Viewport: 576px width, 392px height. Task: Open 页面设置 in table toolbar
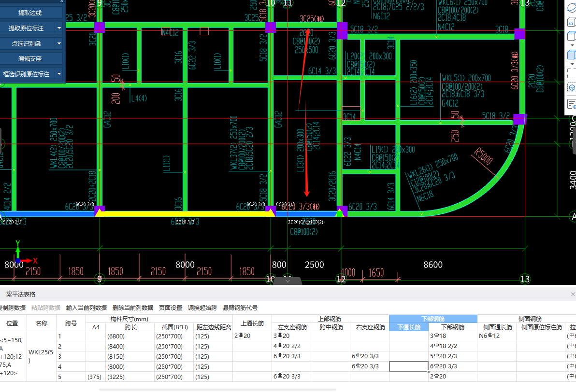(x=171, y=308)
